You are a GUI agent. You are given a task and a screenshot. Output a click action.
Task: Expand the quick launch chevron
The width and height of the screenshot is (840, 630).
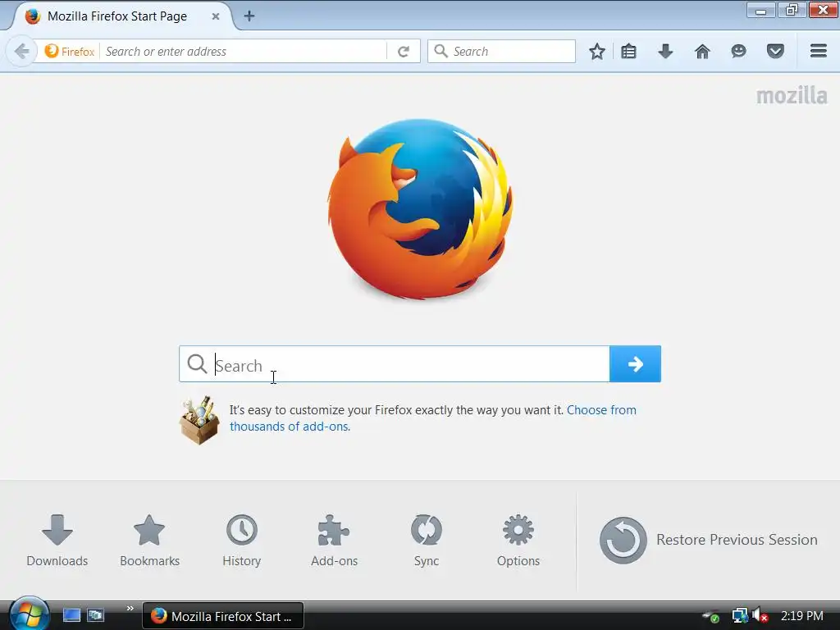coord(130,608)
